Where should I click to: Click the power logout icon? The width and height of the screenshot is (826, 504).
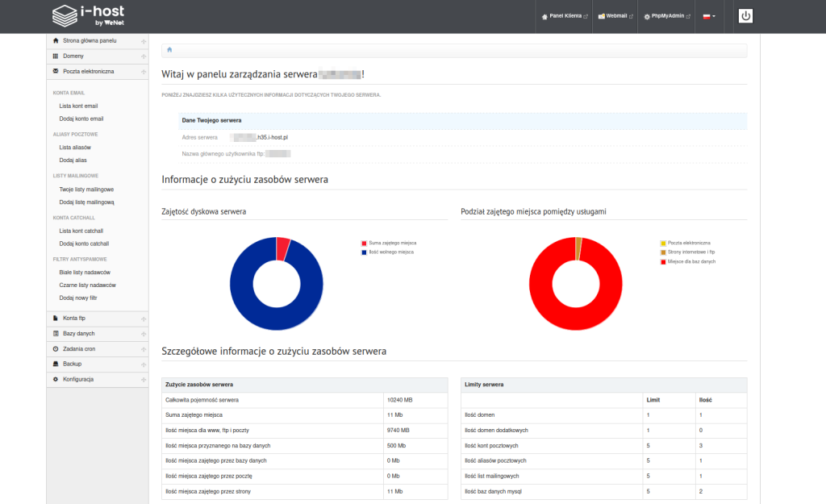(745, 16)
